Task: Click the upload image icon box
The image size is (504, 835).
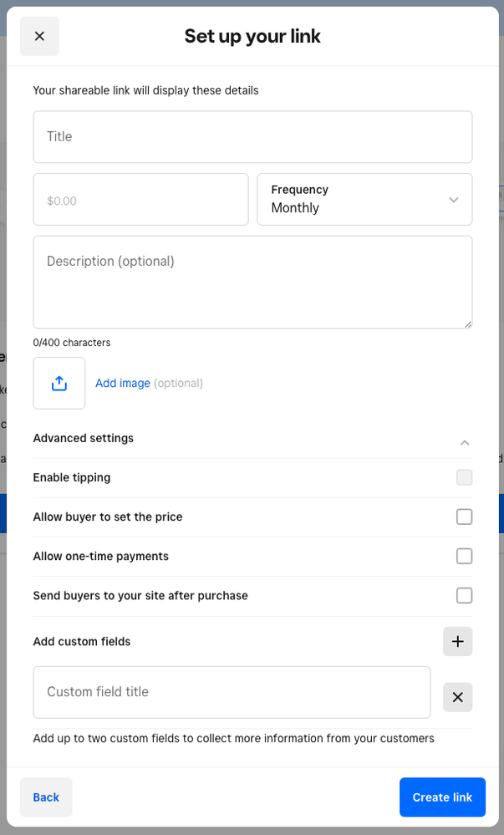Action: pos(59,383)
